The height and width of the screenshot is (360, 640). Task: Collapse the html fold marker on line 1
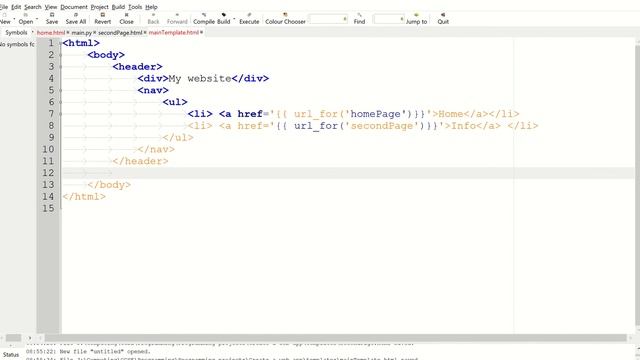(60, 43)
